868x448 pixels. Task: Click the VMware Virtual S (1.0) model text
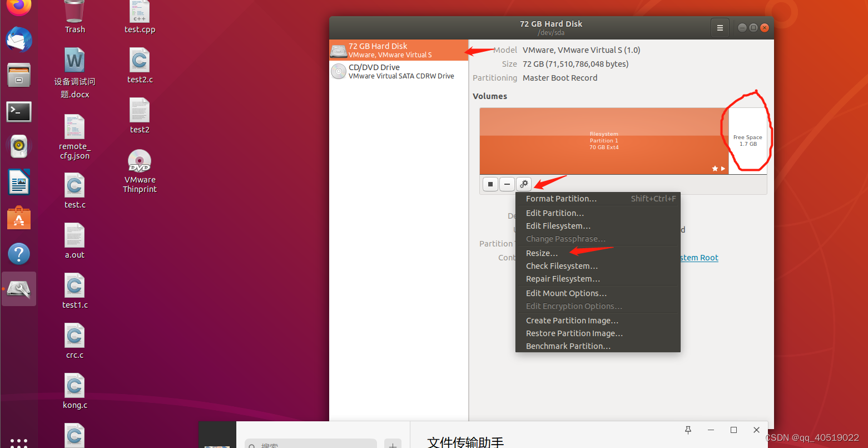(581, 50)
